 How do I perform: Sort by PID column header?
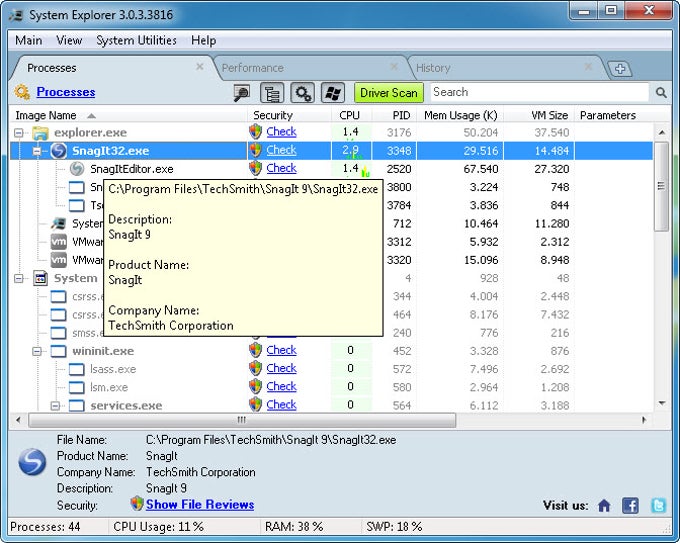tap(394, 115)
